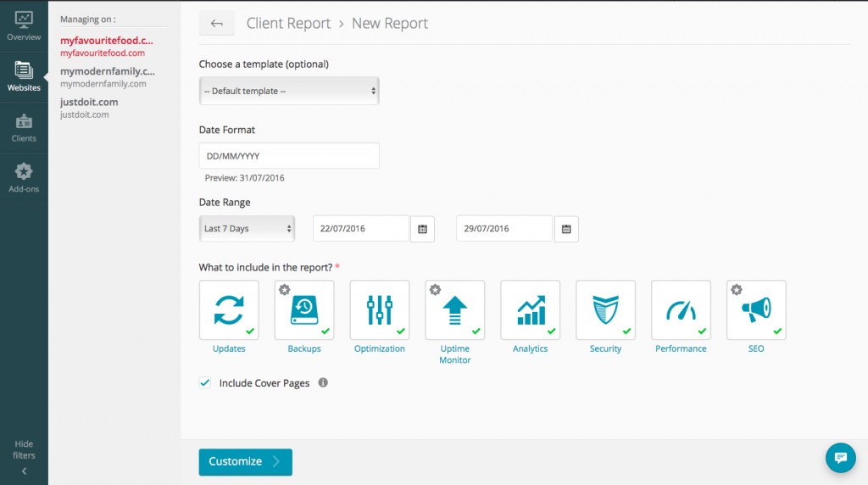
Task: Toggle the SEO megaphone tile
Action: tap(756, 309)
